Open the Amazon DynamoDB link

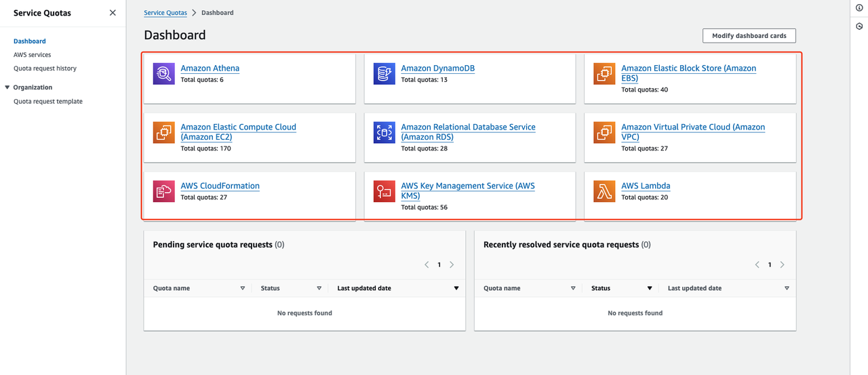click(x=438, y=68)
